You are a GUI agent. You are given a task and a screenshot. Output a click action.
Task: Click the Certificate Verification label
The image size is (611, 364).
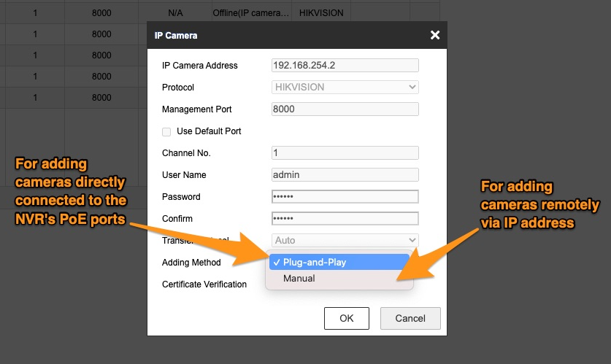(204, 284)
